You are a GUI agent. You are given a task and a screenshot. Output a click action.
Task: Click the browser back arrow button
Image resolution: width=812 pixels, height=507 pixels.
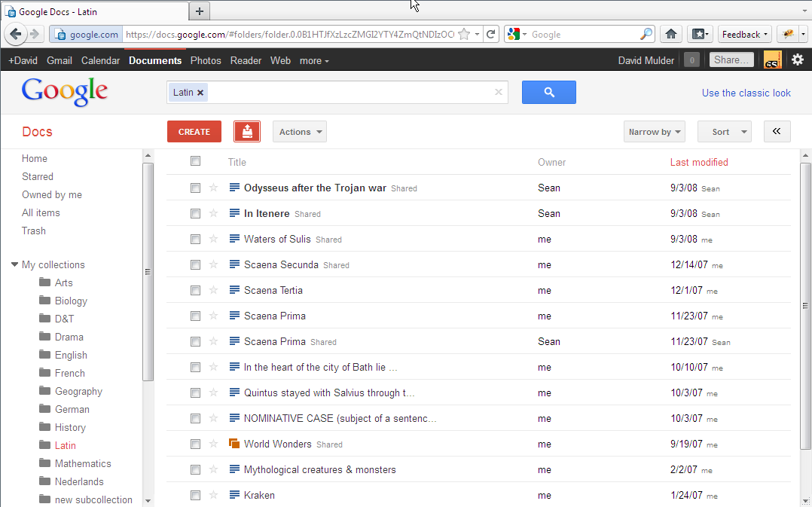[16, 34]
